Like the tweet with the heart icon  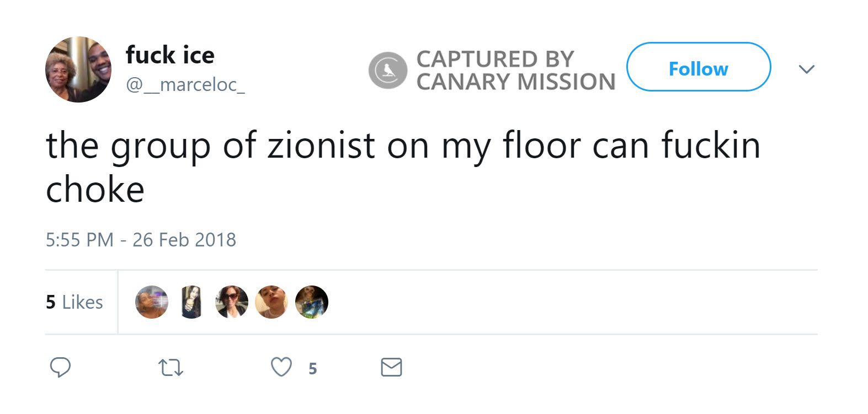click(x=281, y=367)
